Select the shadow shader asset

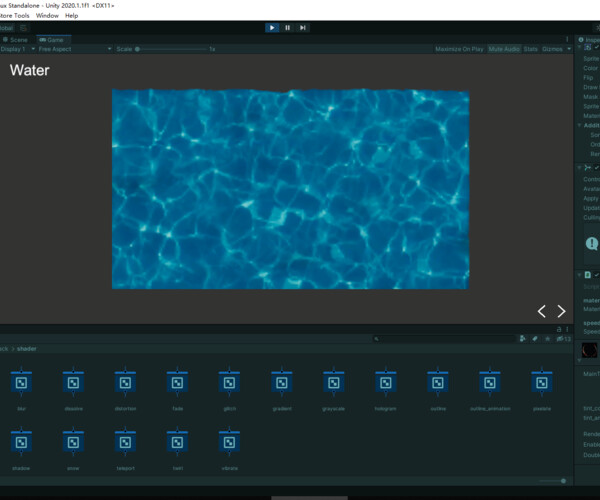coord(21,448)
